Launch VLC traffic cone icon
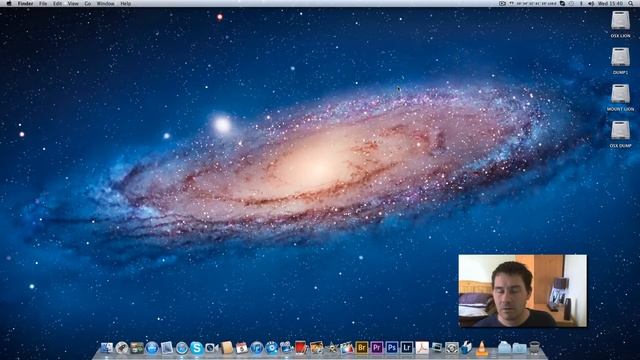The width and height of the screenshot is (640, 360). click(x=482, y=348)
